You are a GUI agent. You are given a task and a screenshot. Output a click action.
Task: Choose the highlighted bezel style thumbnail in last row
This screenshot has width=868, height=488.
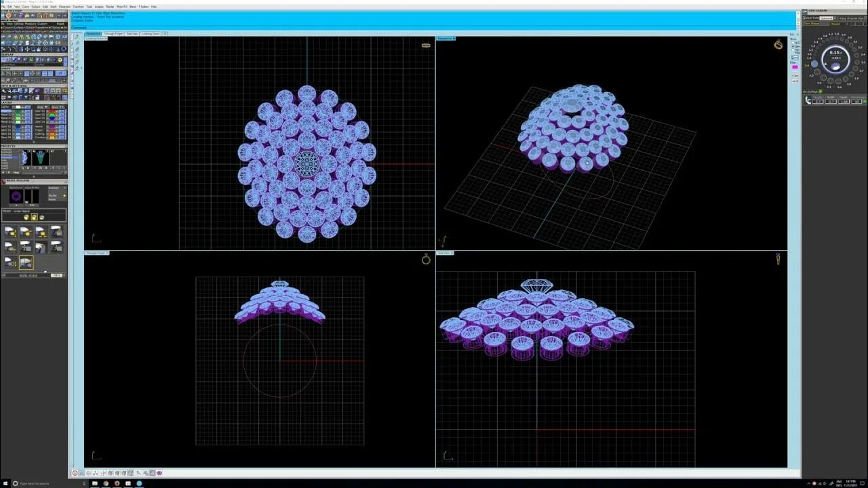tap(26, 262)
